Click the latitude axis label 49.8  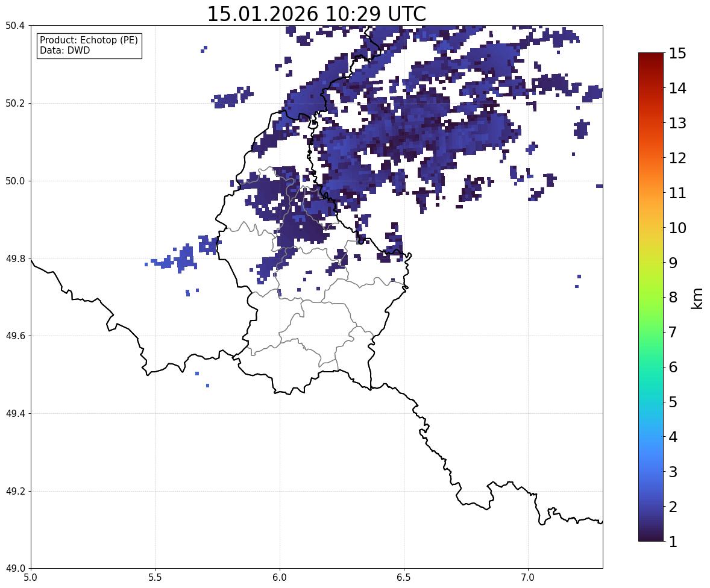(14, 258)
